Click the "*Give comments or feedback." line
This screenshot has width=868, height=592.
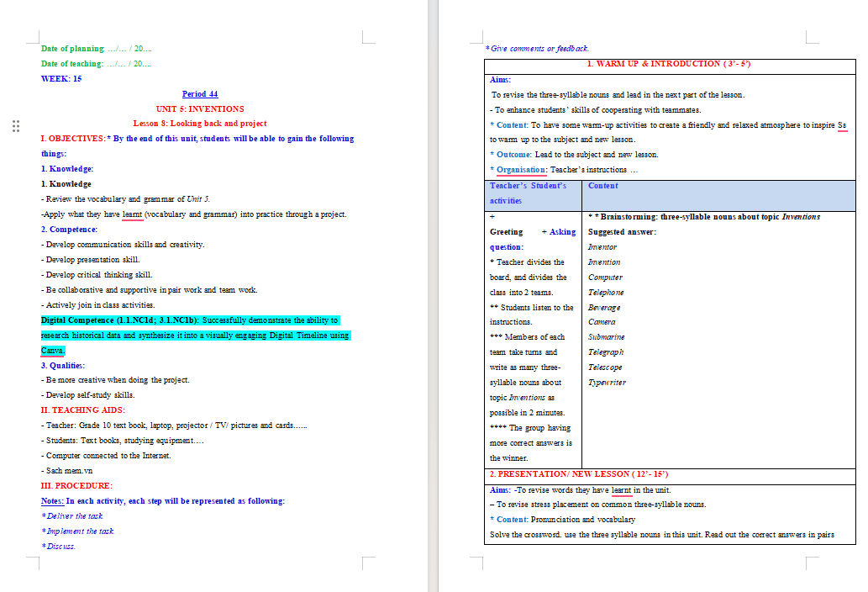coord(537,49)
